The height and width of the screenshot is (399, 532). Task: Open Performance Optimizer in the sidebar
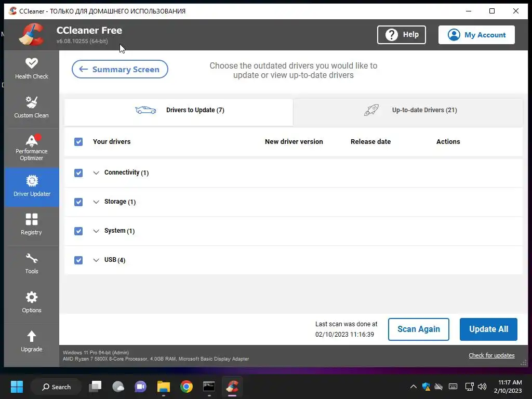[x=32, y=148]
